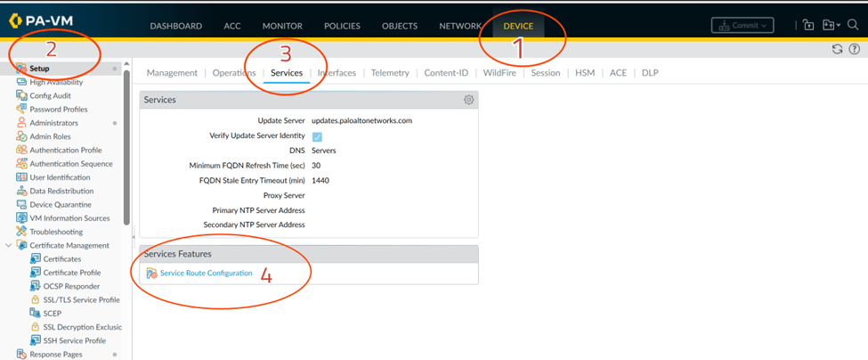Click the Certificates icon in tree
868x360 pixels.
(35, 258)
